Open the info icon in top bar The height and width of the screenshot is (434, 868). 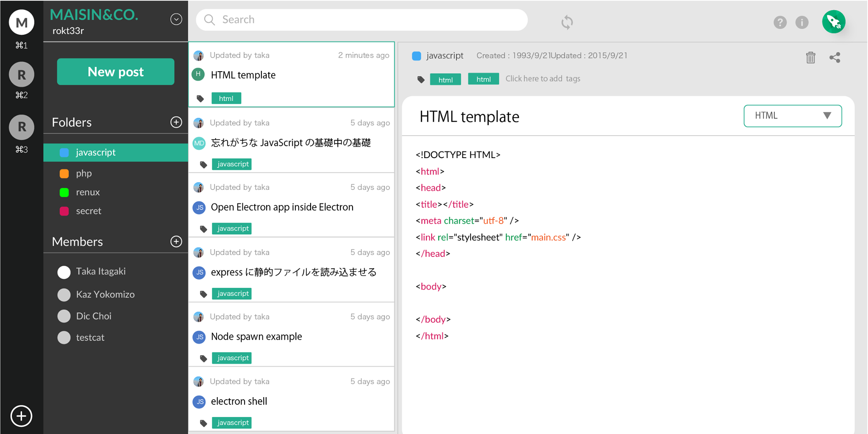tap(801, 22)
